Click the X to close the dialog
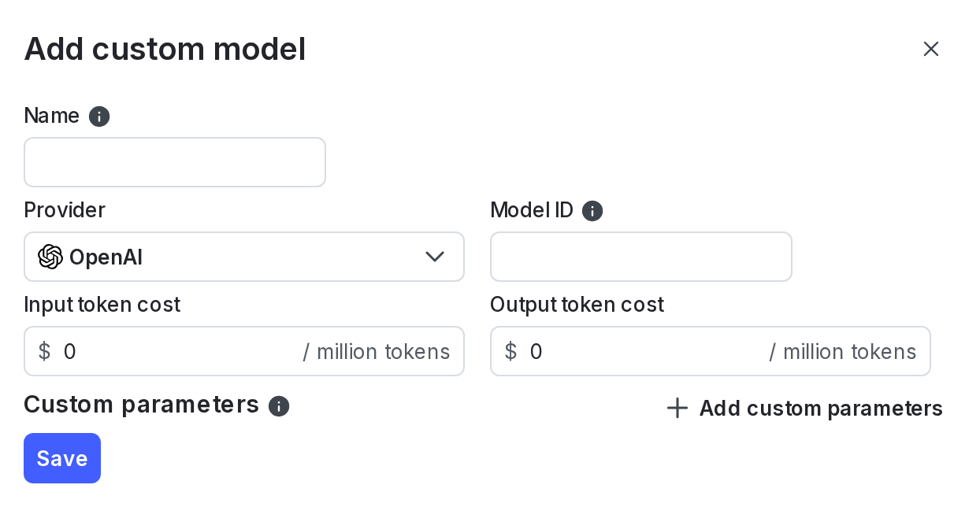Viewport: 980px width, 507px height. coord(931,49)
